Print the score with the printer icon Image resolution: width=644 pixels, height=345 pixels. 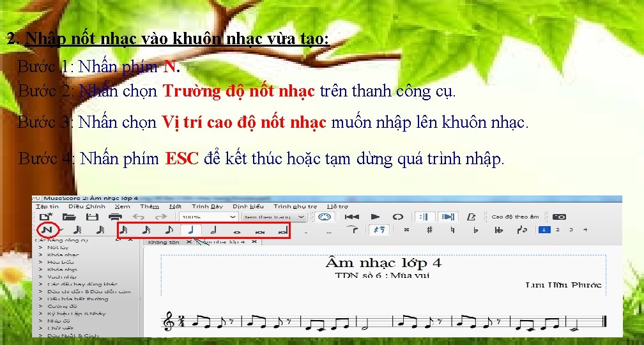pyautogui.click(x=115, y=217)
